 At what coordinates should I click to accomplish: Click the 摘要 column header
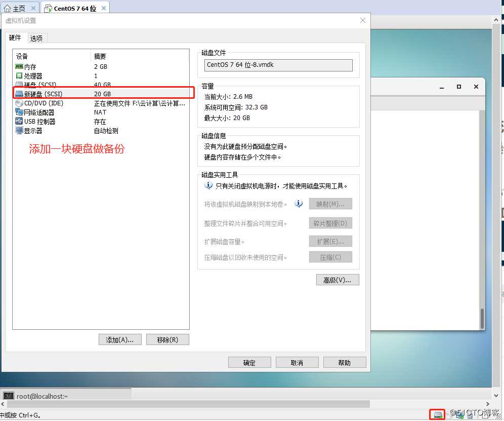point(140,56)
